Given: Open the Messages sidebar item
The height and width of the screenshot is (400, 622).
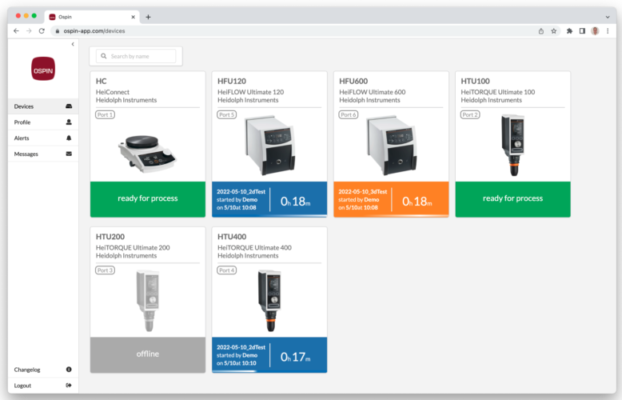Looking at the screenshot, I should pos(43,154).
